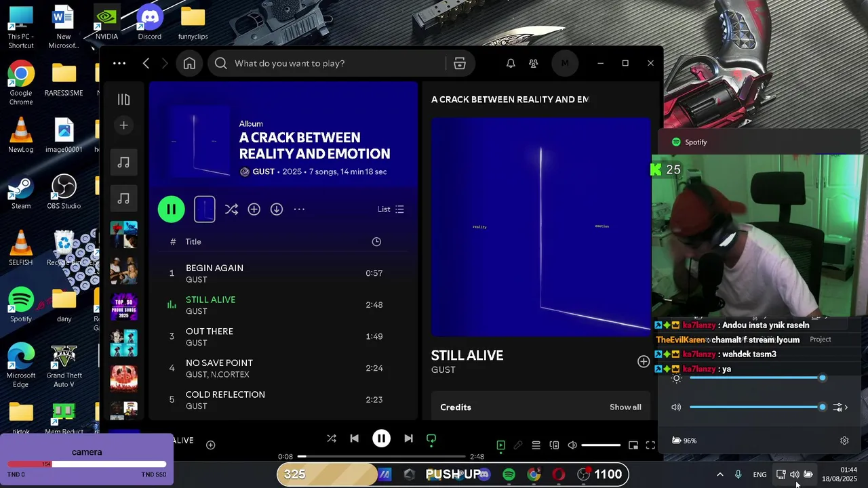The width and height of the screenshot is (868, 488).
Task: Open Opera from the taskbar
Action: (559, 474)
